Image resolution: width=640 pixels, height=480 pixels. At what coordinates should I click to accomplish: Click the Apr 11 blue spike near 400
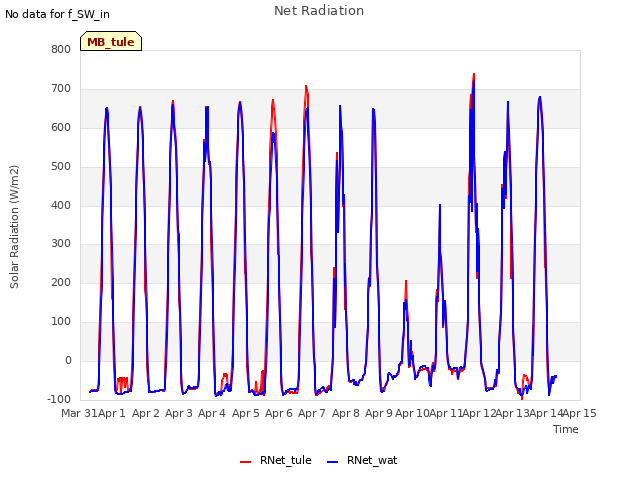[440, 206]
